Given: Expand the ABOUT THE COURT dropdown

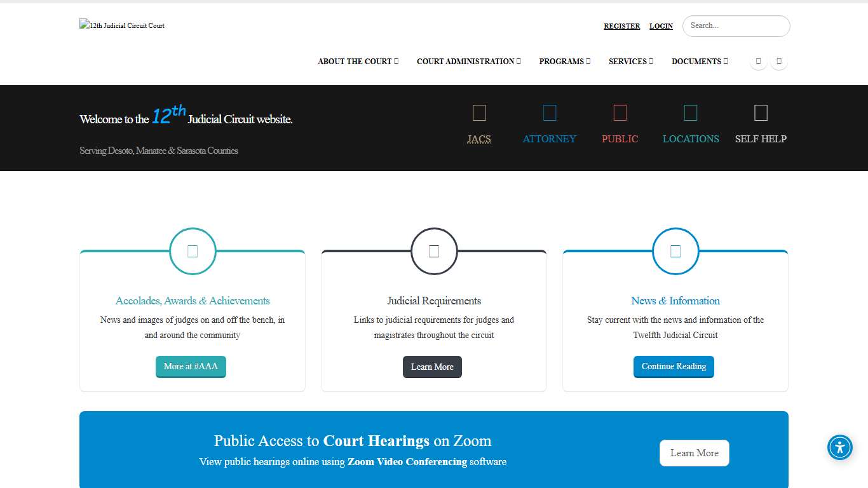Looking at the screenshot, I should (358, 61).
